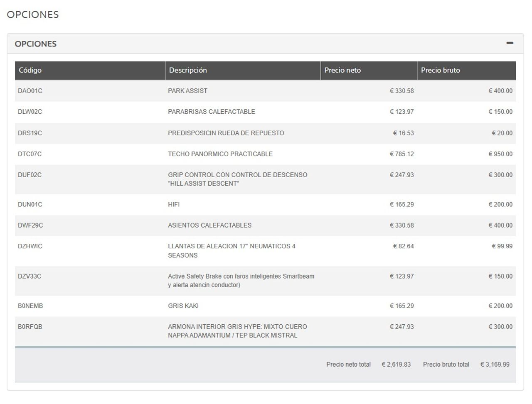
Task: Click the OPCIONES page heading
Action: [x=33, y=15]
